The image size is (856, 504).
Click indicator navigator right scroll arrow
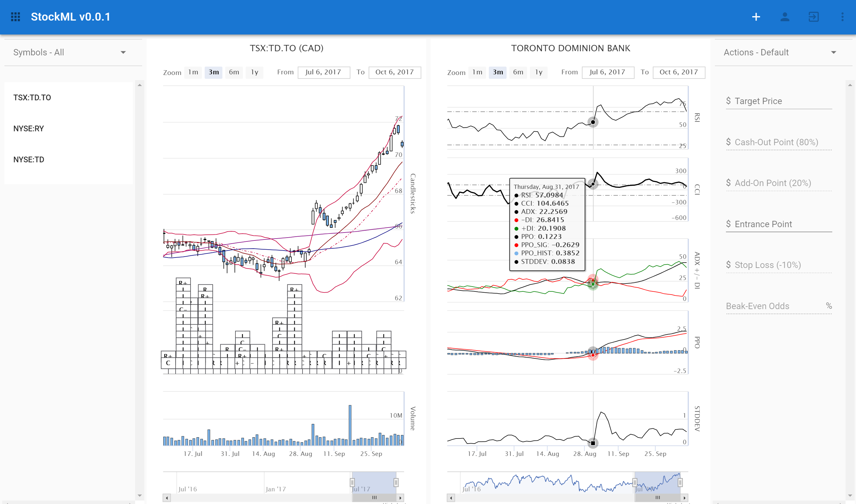click(684, 498)
